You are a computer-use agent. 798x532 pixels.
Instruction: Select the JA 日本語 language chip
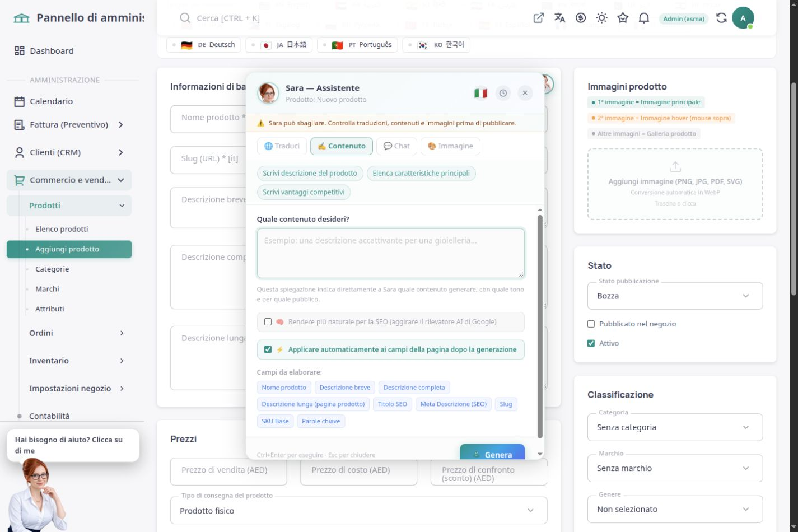pyautogui.click(x=279, y=45)
